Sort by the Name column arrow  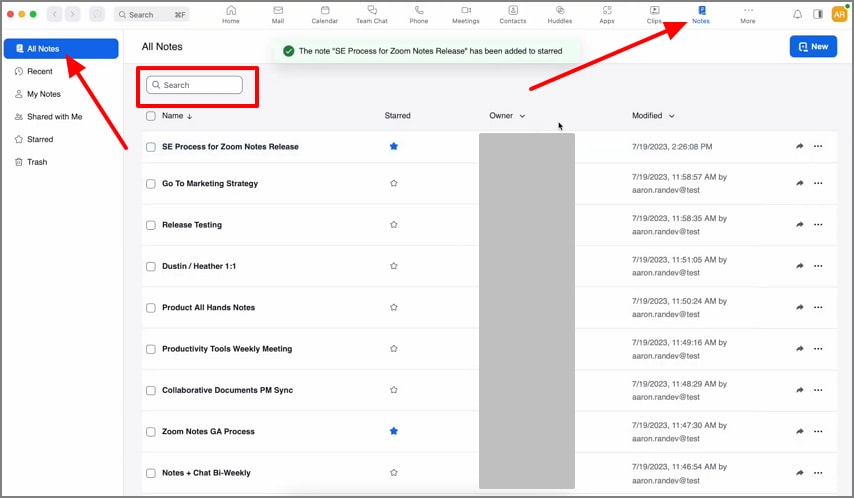click(190, 116)
